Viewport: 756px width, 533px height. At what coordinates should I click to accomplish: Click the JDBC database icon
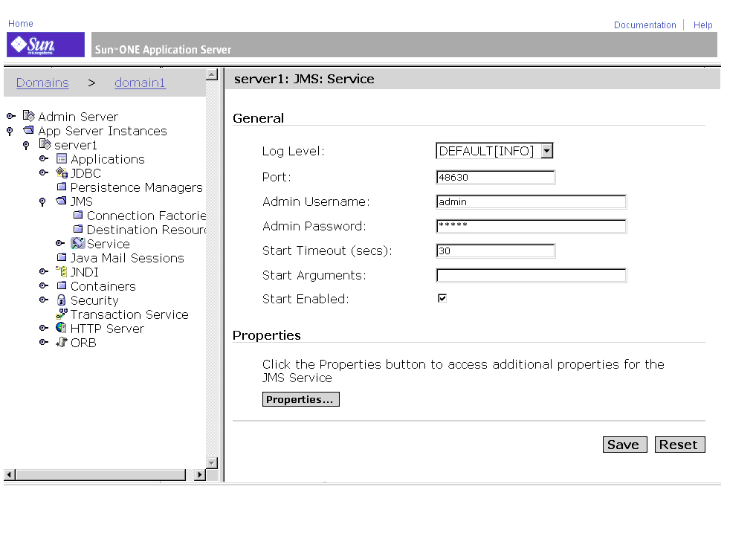(61, 172)
